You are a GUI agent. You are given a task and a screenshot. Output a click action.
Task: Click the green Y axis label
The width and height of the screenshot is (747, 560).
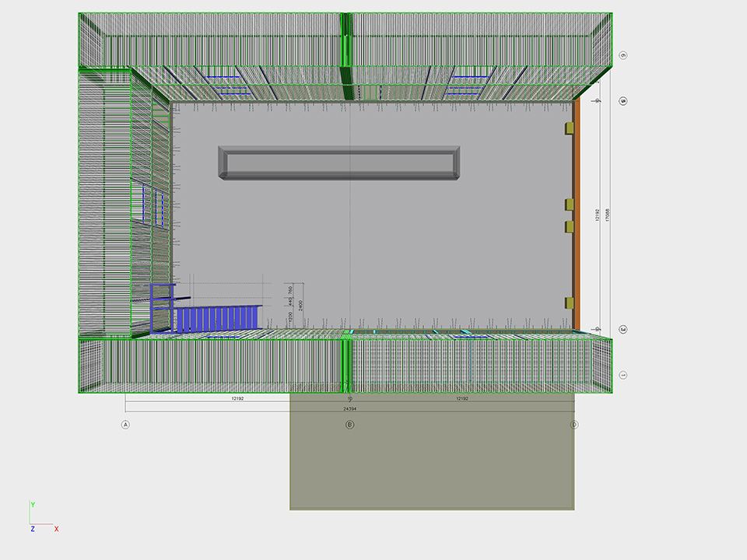click(x=33, y=505)
